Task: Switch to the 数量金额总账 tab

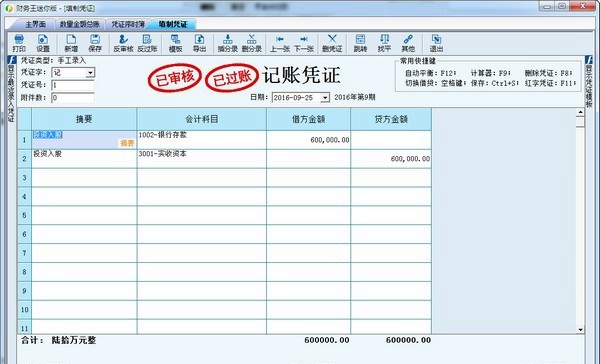Action: click(x=80, y=24)
